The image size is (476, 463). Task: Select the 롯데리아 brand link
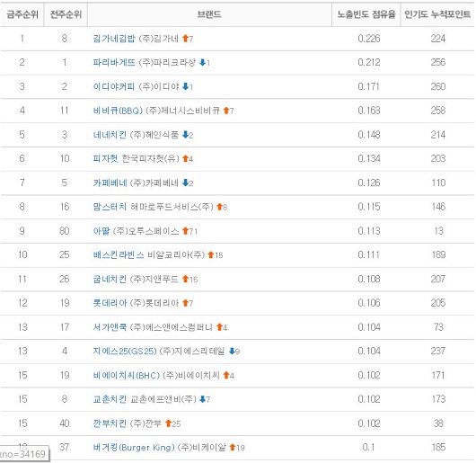pyautogui.click(x=110, y=303)
